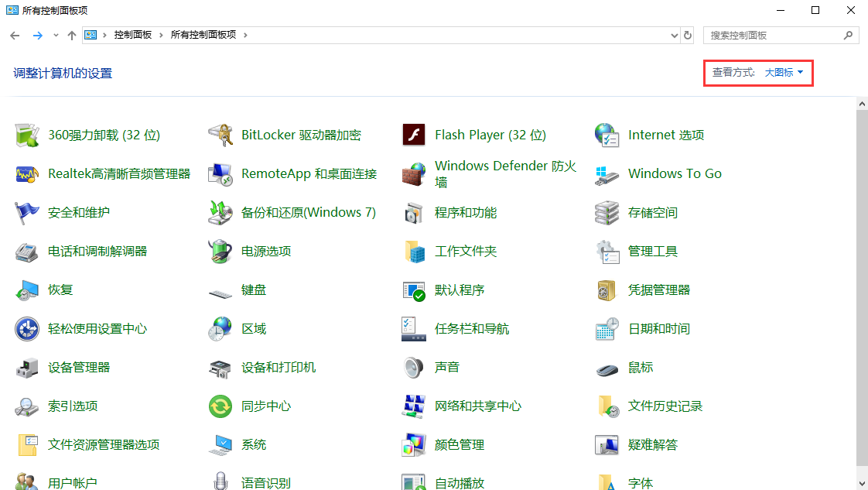Click the 设备管理器 icon
The height and width of the screenshot is (490, 868).
pos(27,367)
